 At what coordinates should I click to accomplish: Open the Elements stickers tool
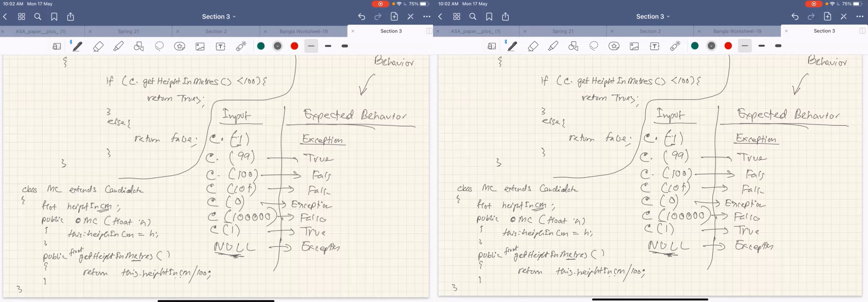180,46
